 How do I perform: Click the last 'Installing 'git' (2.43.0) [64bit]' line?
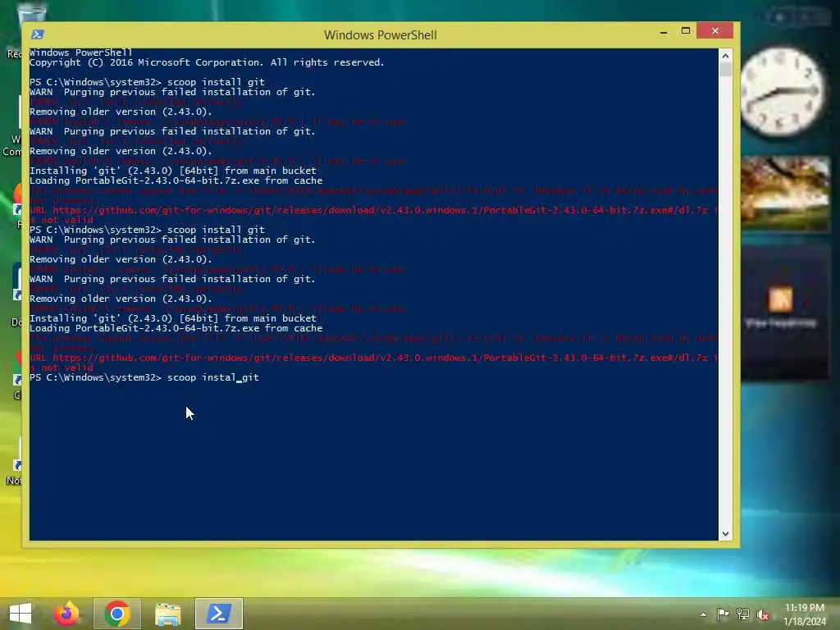[x=172, y=318]
